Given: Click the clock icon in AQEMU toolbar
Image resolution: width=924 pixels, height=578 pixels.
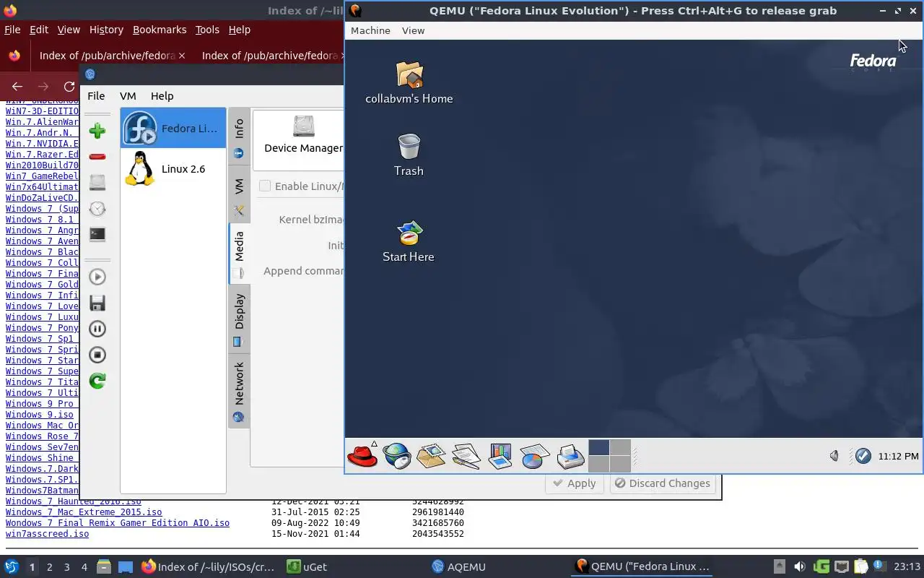Looking at the screenshot, I should click(97, 209).
